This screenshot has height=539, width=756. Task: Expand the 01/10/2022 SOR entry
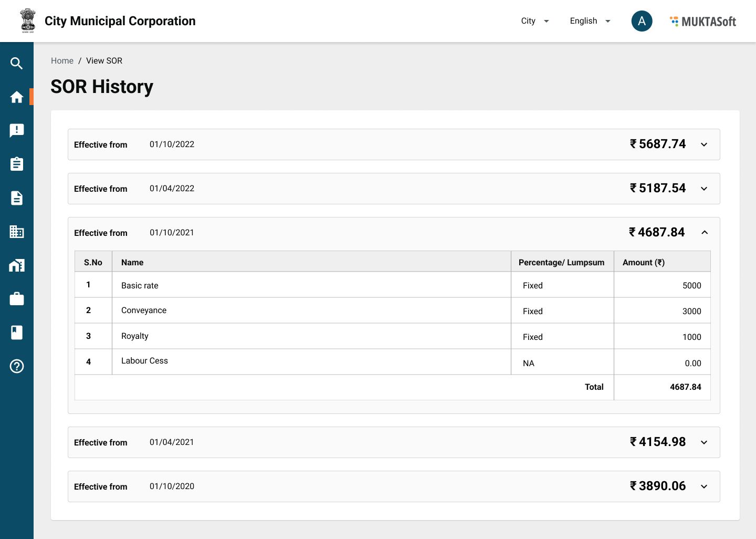[x=704, y=144]
